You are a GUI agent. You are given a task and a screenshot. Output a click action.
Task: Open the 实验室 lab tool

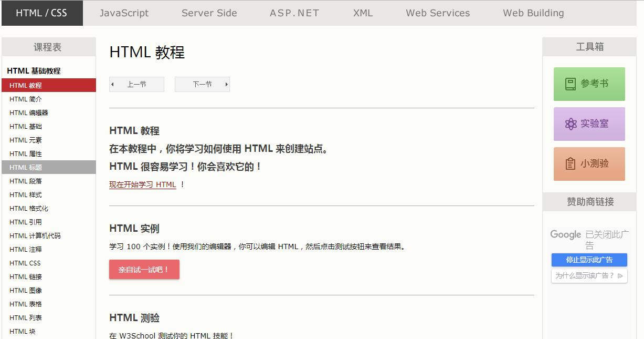[588, 124]
